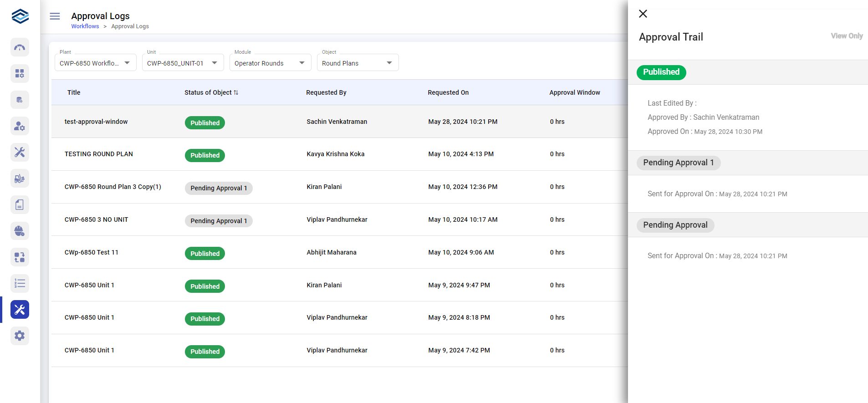Click Kavya Krishna Koka requester name
The image size is (868, 403).
(336, 154)
